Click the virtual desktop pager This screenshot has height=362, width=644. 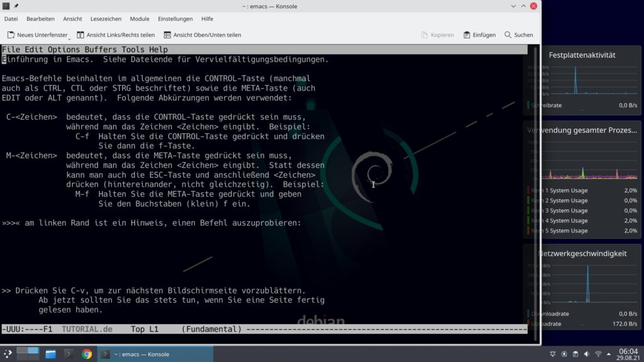point(28,354)
